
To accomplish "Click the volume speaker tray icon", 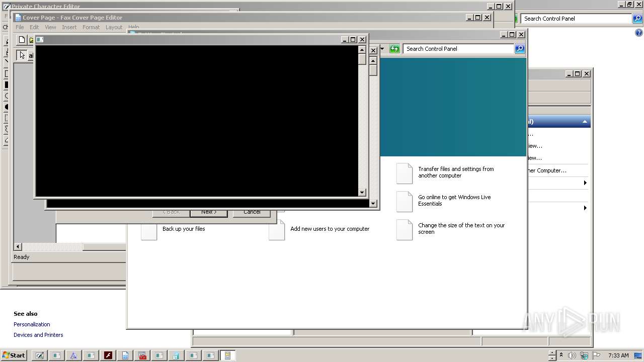I will (572, 355).
